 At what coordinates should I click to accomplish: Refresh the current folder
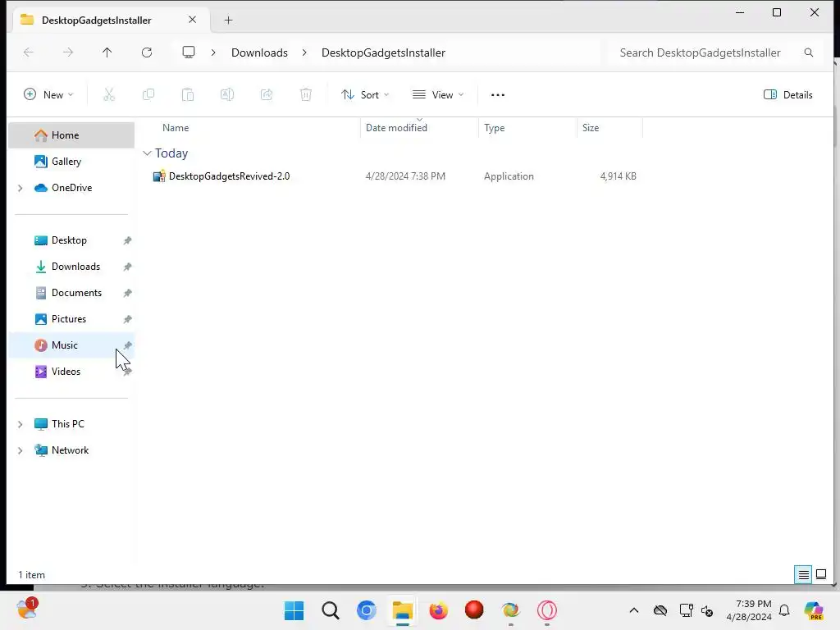click(x=147, y=52)
